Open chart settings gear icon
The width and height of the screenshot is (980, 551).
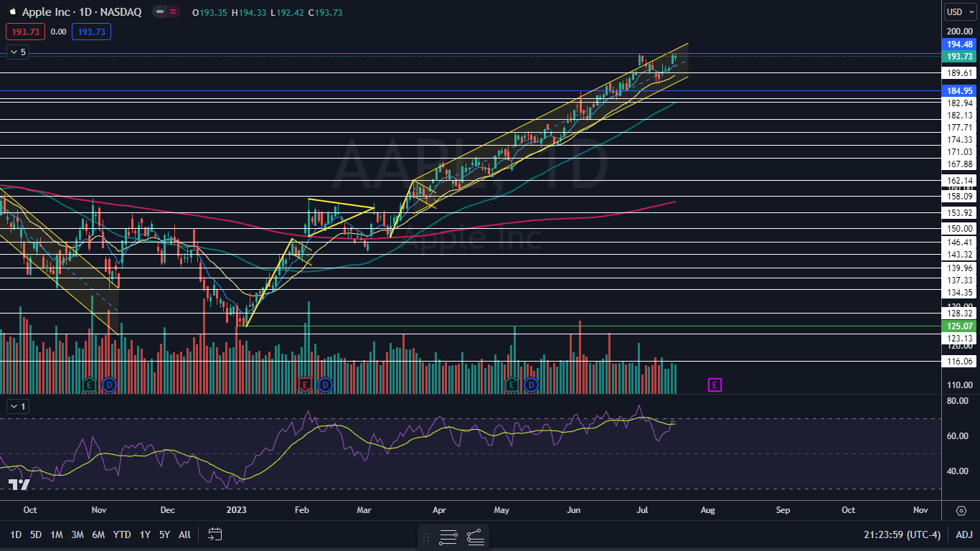tap(961, 510)
